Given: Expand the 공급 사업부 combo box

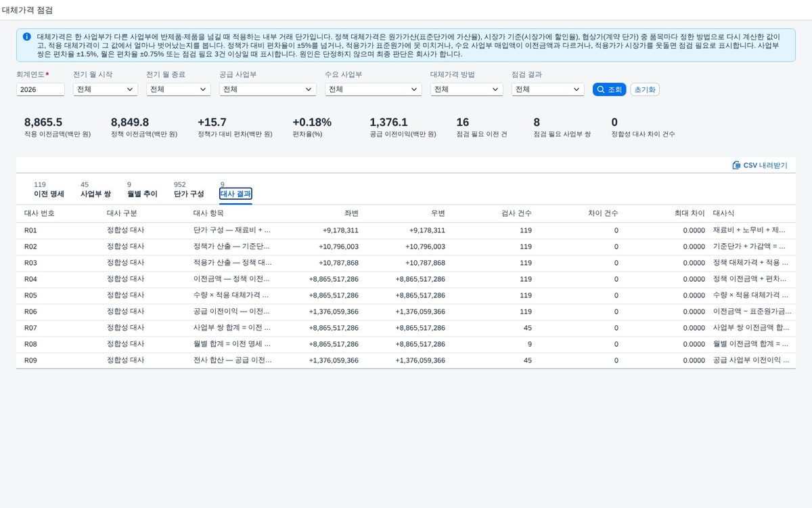Looking at the screenshot, I should 268,89.
